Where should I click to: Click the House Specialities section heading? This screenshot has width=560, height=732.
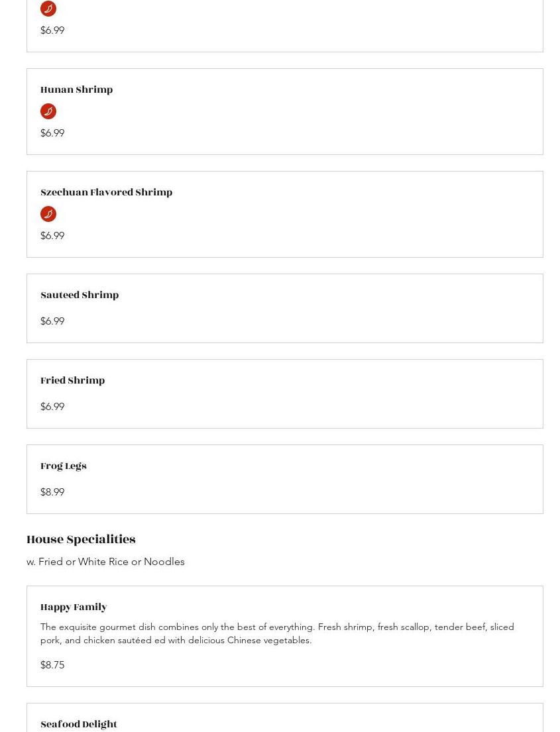[x=81, y=540]
